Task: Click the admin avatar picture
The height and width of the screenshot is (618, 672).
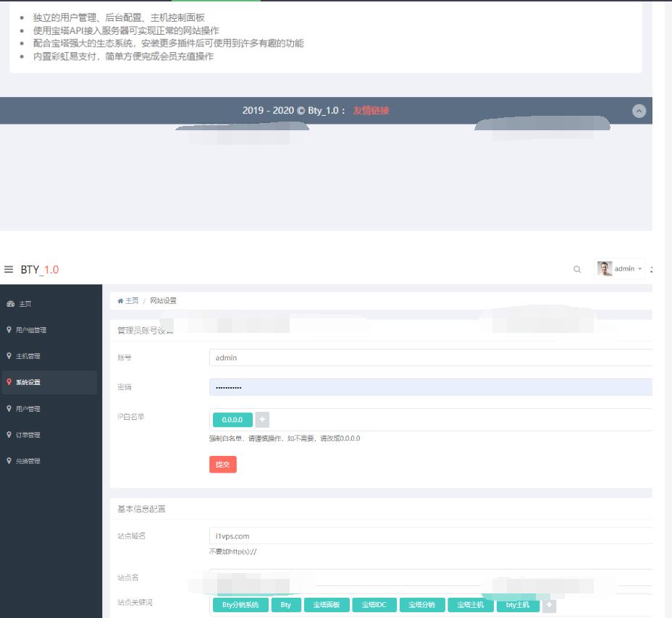Action: click(606, 267)
